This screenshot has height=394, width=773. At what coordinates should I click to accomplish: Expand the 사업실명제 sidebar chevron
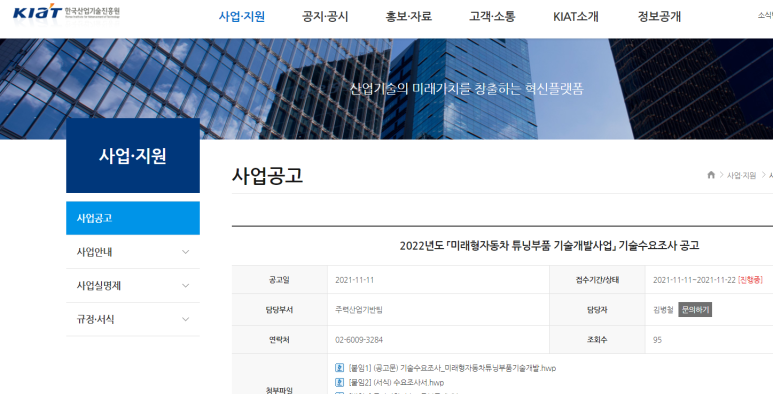tap(185, 286)
